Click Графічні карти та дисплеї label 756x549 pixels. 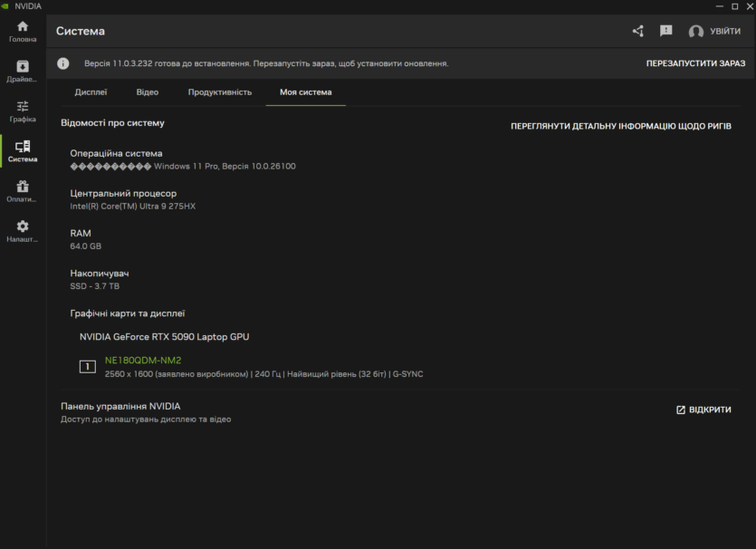(128, 313)
